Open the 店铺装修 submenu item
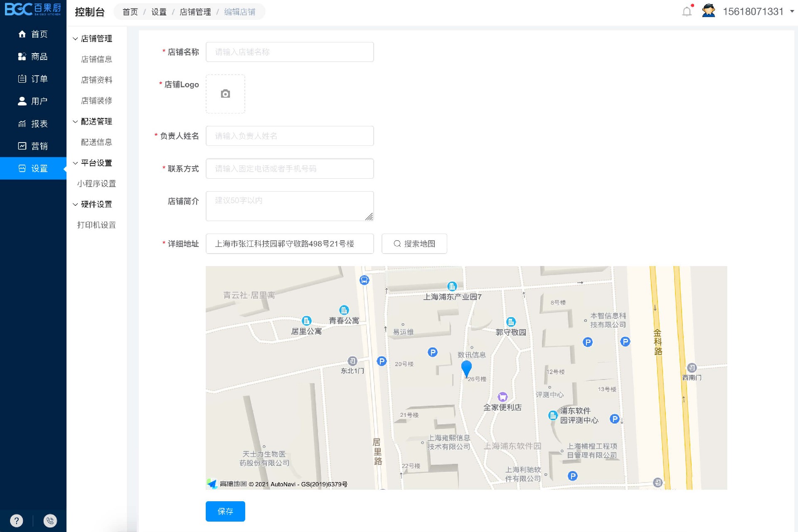 96,101
